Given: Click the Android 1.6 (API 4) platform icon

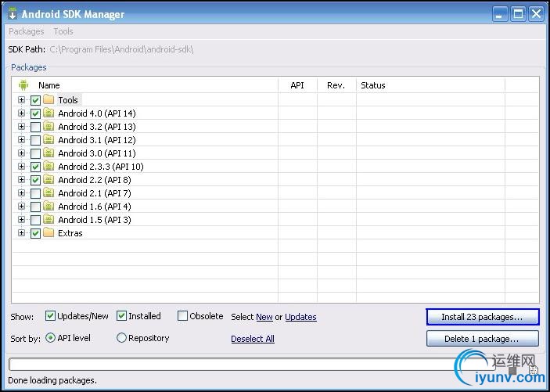Looking at the screenshot, I should (x=49, y=207).
